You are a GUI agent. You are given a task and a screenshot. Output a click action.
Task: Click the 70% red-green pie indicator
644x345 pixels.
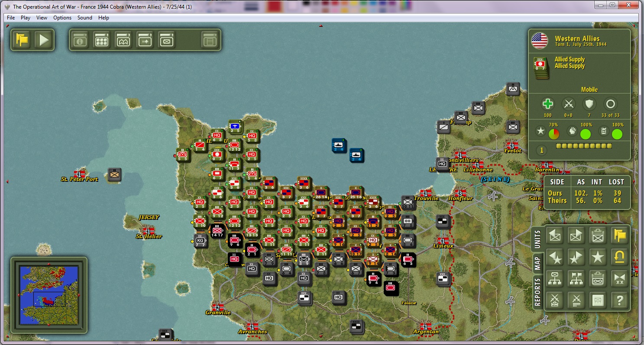point(553,134)
